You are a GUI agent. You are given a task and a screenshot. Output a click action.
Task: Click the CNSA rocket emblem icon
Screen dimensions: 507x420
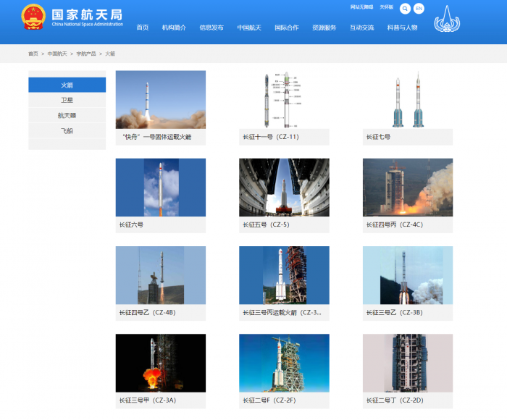tap(447, 19)
